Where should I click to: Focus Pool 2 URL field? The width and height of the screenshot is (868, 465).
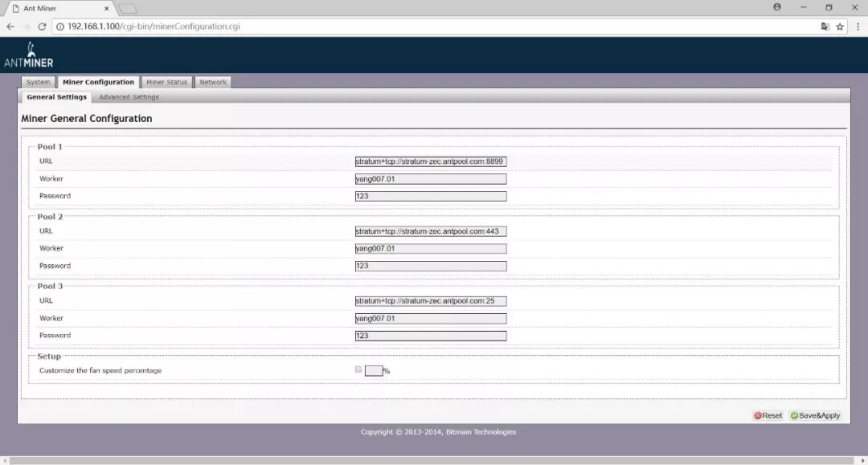[x=431, y=231]
